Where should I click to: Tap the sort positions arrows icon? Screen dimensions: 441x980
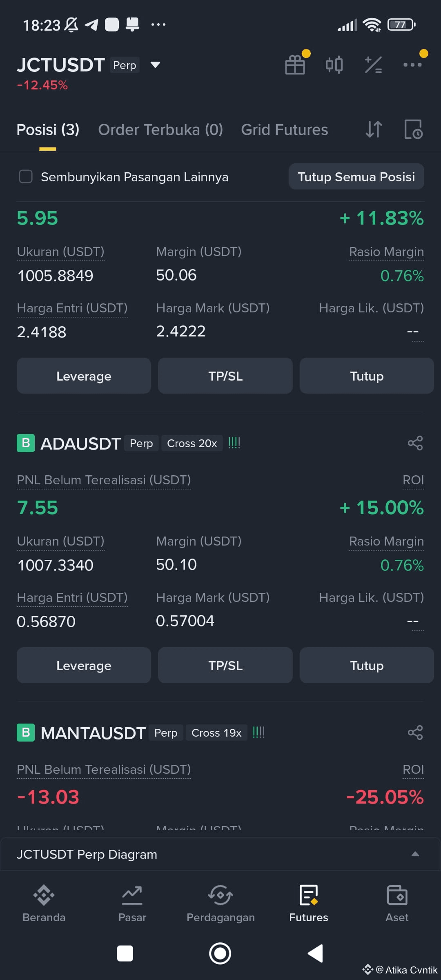point(374,129)
